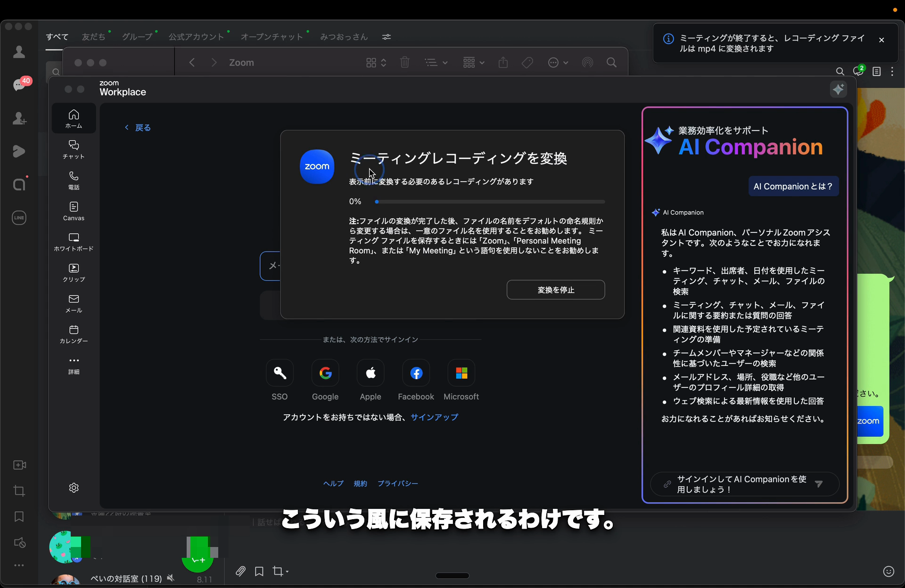Open the Zoom Phone (電話) sidebar item
Image resolution: width=905 pixels, height=588 pixels.
click(74, 180)
